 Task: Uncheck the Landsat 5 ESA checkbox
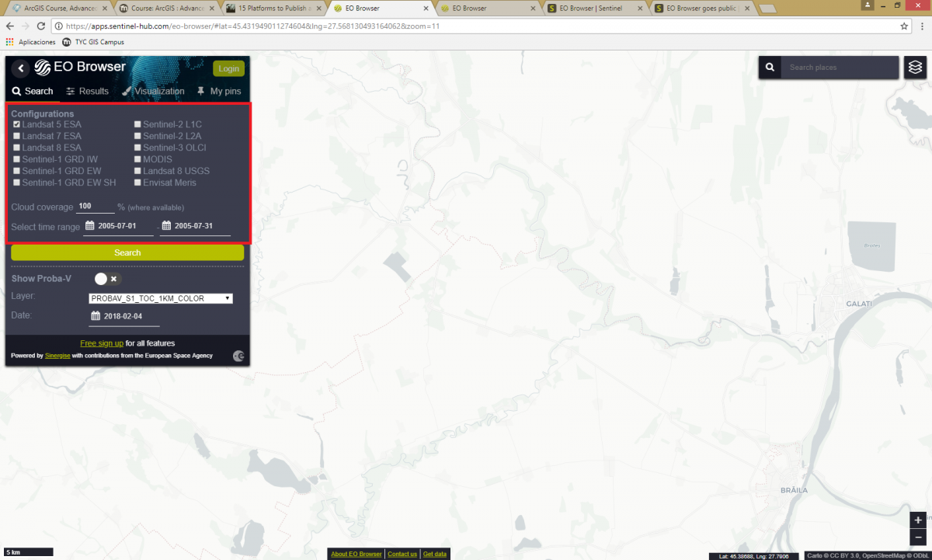pyautogui.click(x=16, y=123)
